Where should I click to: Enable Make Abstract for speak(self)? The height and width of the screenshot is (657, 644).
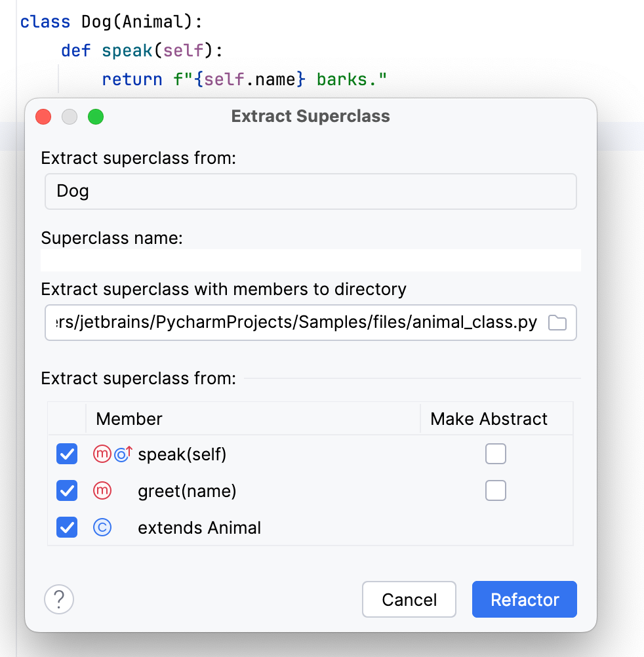[495, 454]
